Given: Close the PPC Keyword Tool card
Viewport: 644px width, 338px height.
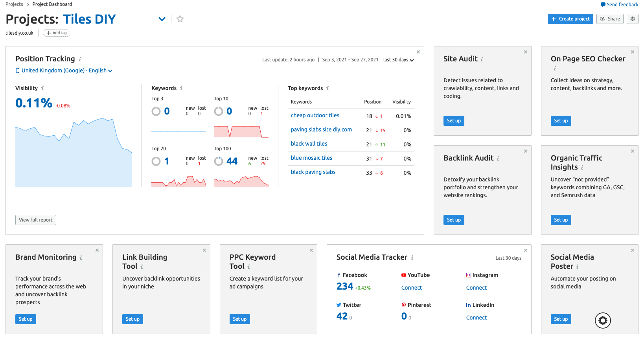Looking at the screenshot, I should 311,250.
